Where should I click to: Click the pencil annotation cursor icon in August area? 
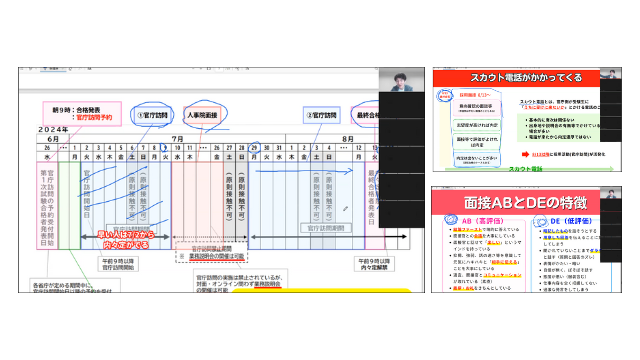tap(345, 209)
